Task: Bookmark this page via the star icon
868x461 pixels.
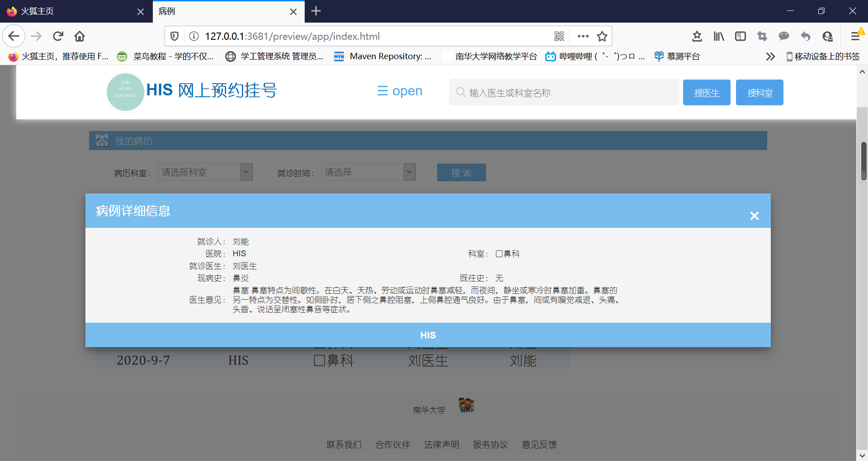Action: pos(602,36)
